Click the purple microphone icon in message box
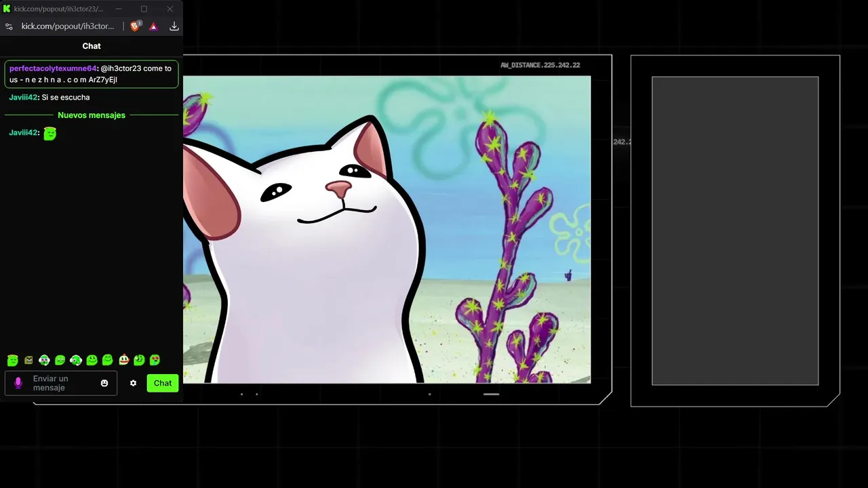 pos(18,383)
